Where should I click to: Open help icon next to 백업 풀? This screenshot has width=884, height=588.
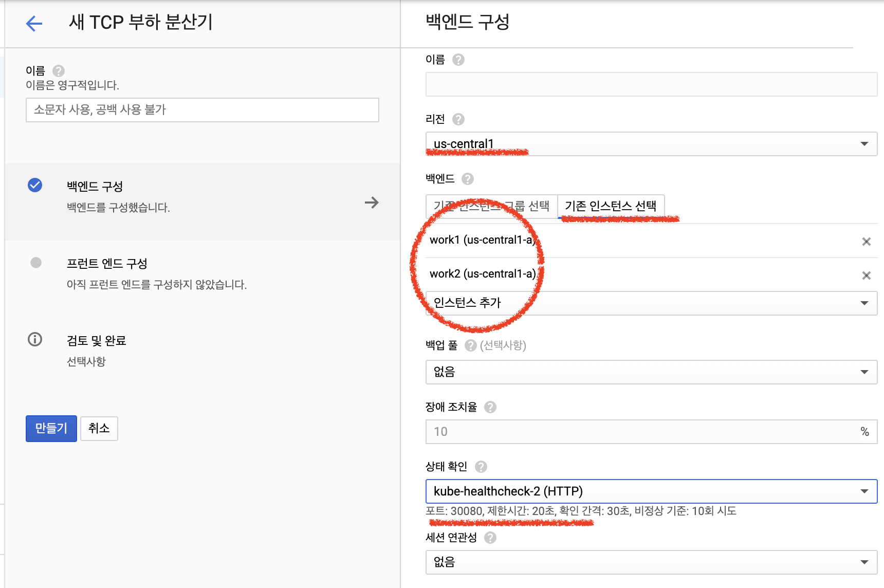(x=471, y=345)
